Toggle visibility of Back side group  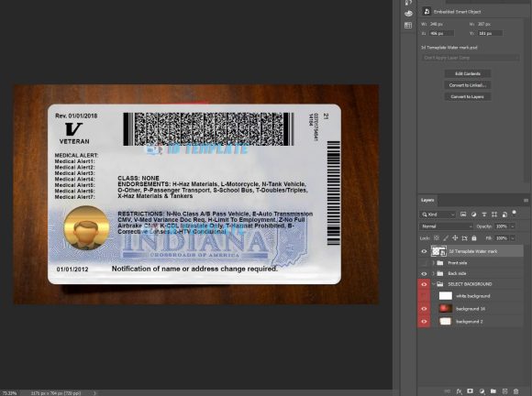pyautogui.click(x=424, y=273)
